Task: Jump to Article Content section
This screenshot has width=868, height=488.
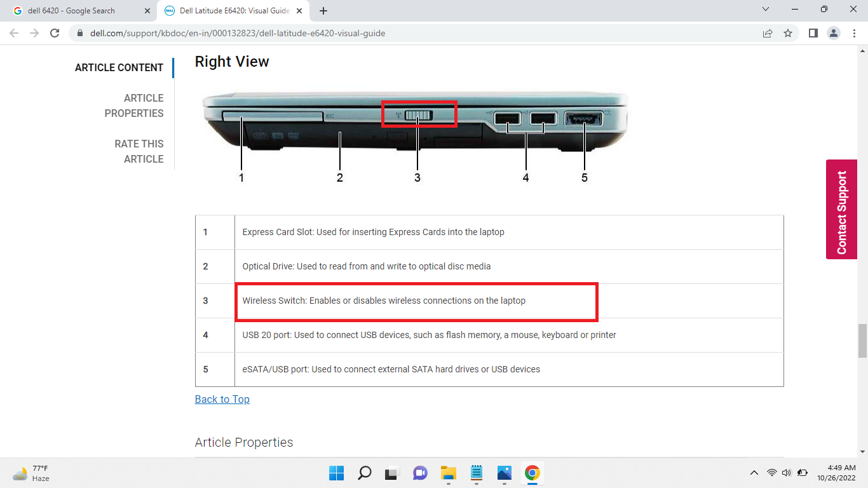Action: [x=119, y=67]
